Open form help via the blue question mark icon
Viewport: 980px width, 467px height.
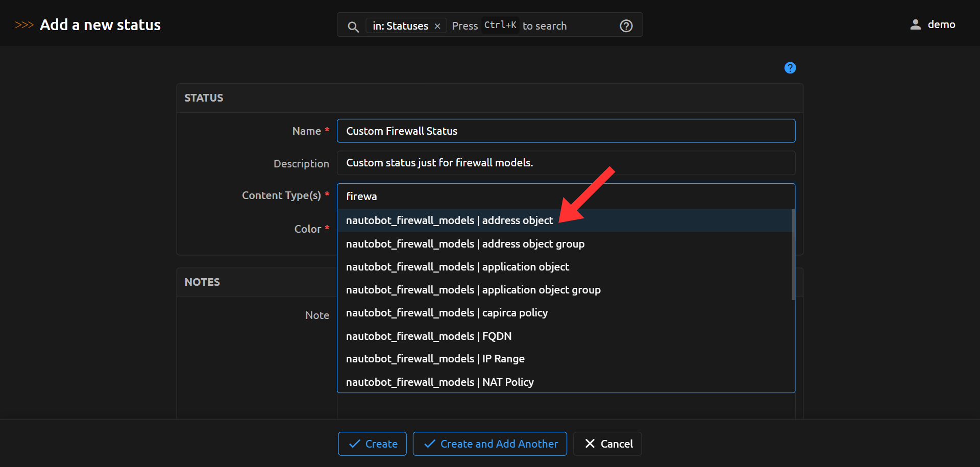tap(790, 67)
